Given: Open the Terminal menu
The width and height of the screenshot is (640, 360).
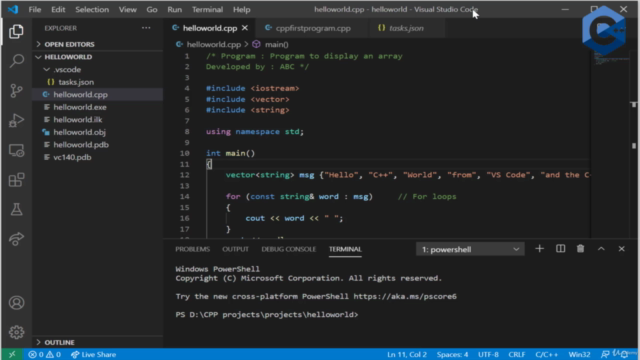Looking at the screenshot, I should [207, 9].
